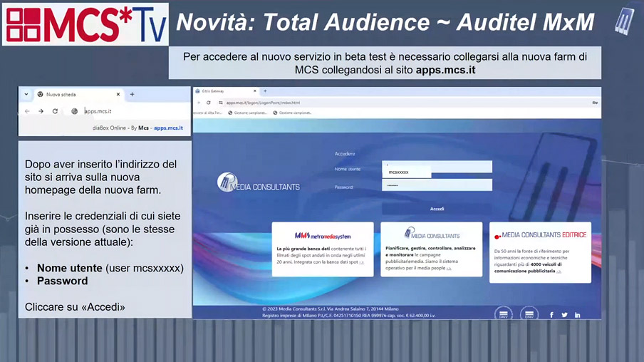Open new tab beside Citrix Gateway tab
The height and width of the screenshot is (362, 644).
tap(265, 90)
